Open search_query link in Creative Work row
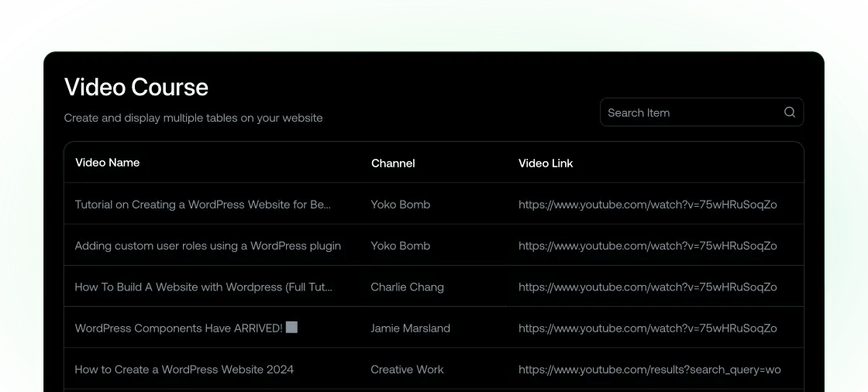Screen dimensions: 868x392 (649, 370)
